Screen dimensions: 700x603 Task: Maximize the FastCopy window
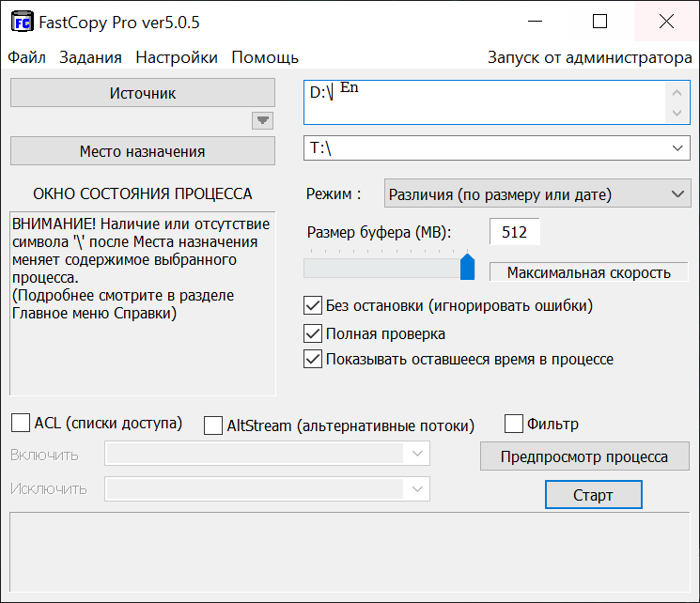599,21
